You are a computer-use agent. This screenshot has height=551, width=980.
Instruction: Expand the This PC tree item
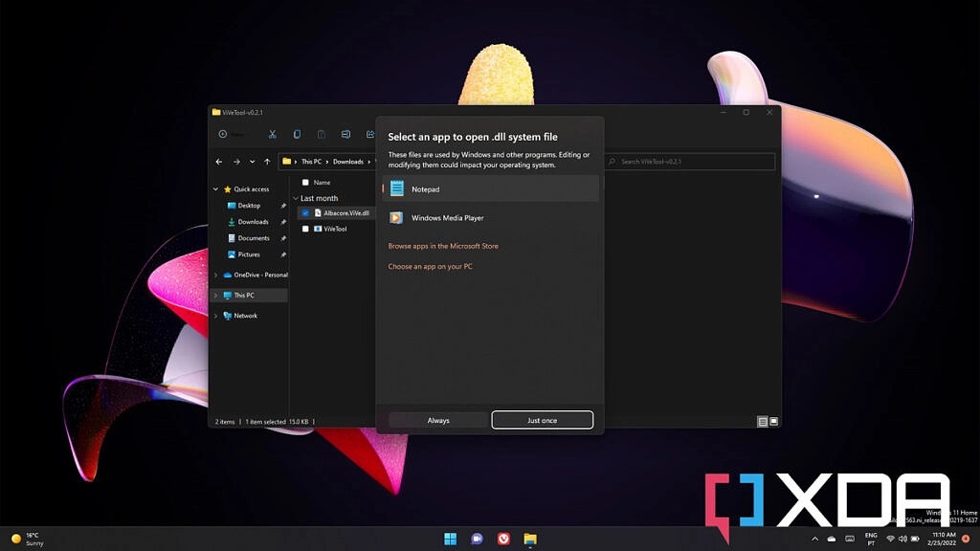(x=214, y=296)
